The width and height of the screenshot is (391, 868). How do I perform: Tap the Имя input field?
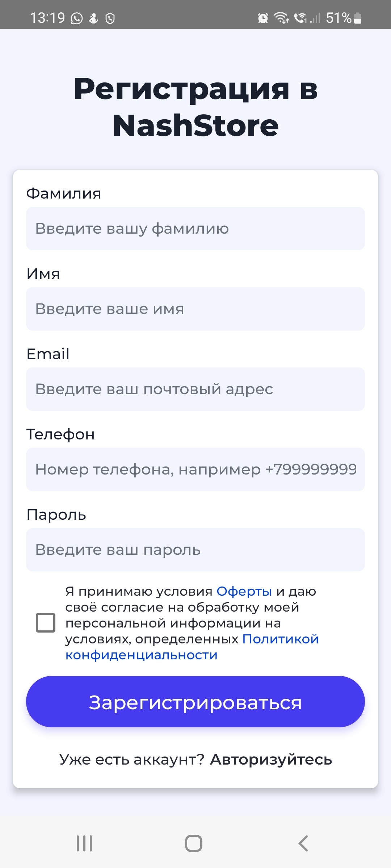tap(195, 309)
